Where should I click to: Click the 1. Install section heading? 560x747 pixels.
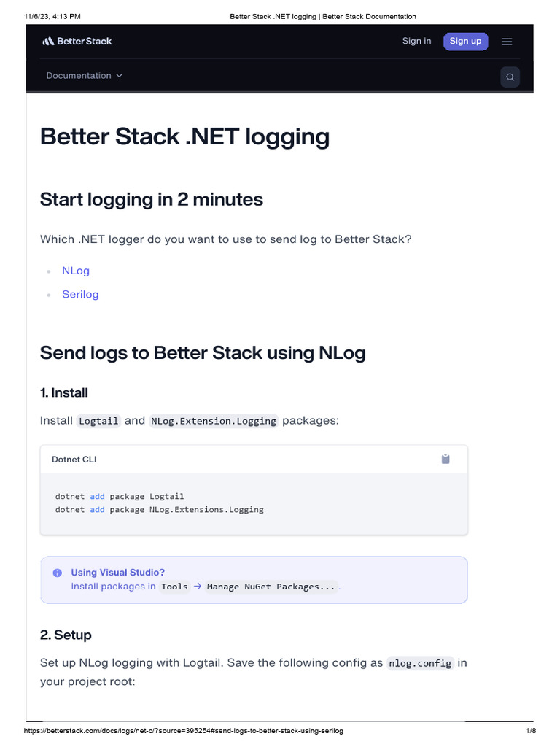tap(64, 392)
